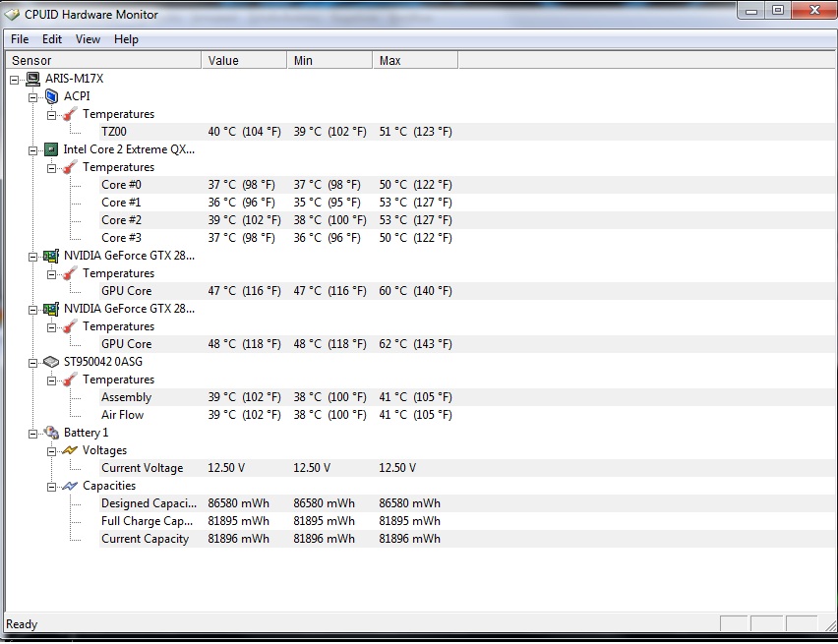This screenshot has width=838, height=644.
Task: Click the Ready status bar text
Action: pos(22,624)
